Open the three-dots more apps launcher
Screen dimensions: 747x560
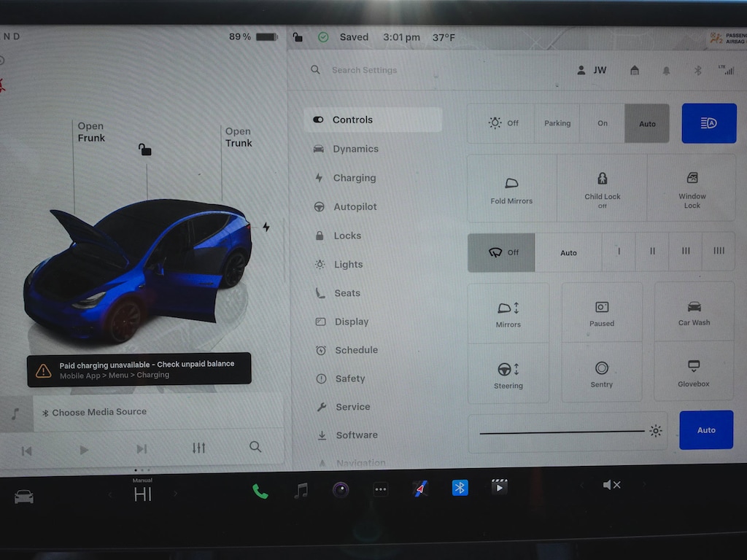click(380, 490)
